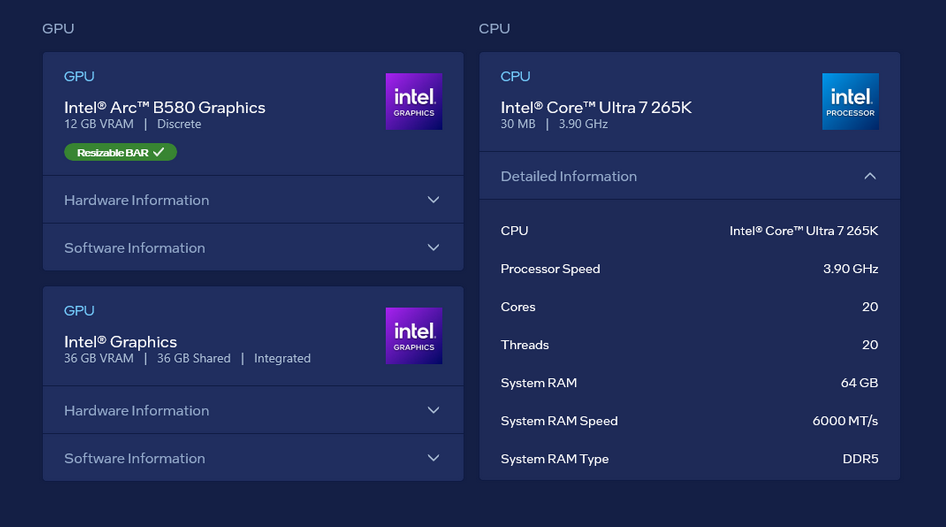Click the Intel Graphics logo on integrated GPU card
946x527 pixels.
414,335
